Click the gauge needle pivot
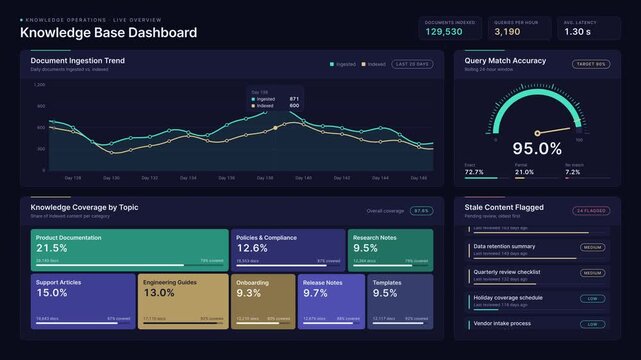This screenshot has width=641, height=360. coord(537,133)
